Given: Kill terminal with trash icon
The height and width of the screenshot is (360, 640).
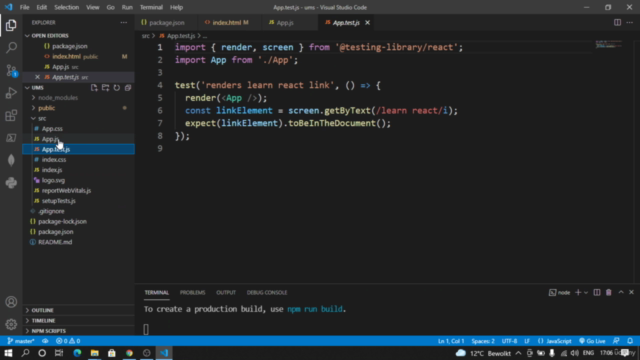Looking at the screenshot, I should pyautogui.click(x=609, y=293).
